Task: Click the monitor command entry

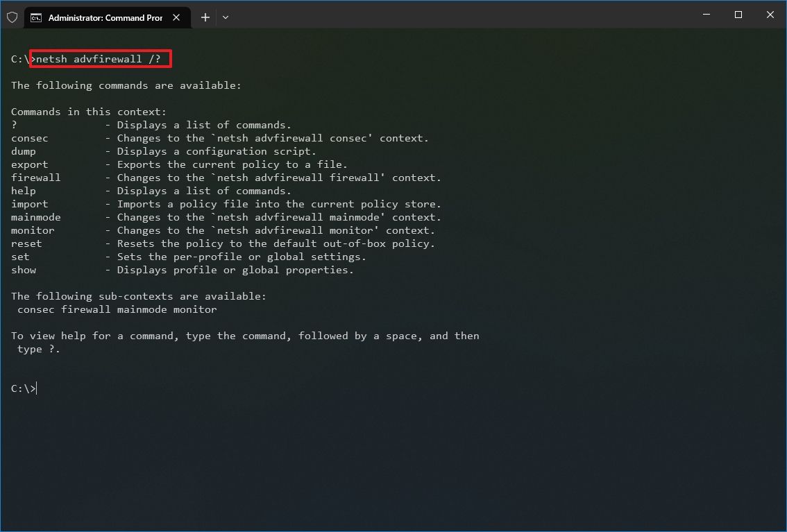Action: 32,230
